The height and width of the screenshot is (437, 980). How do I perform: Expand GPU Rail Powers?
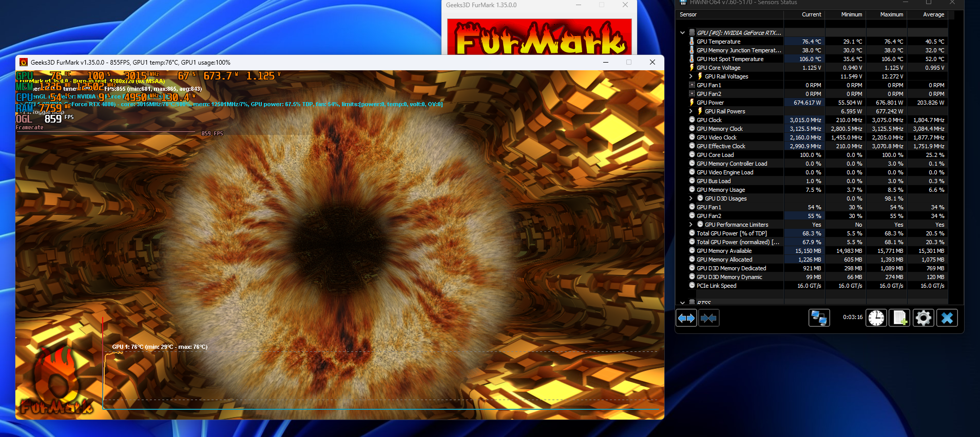(x=690, y=111)
